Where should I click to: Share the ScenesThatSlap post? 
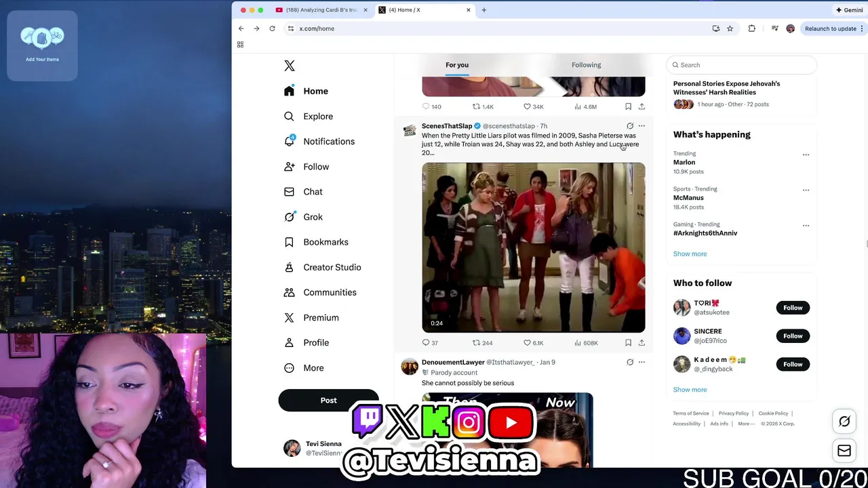pos(642,343)
